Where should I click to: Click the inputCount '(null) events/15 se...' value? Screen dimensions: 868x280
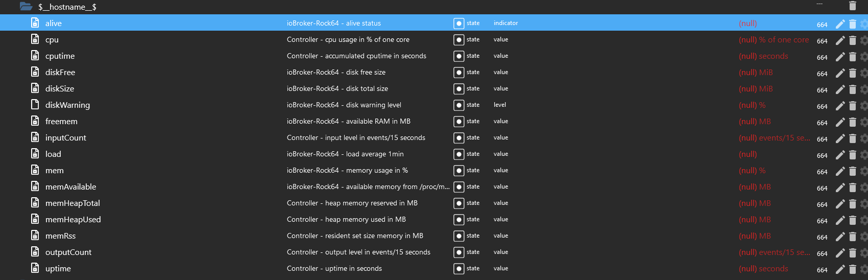(x=774, y=138)
